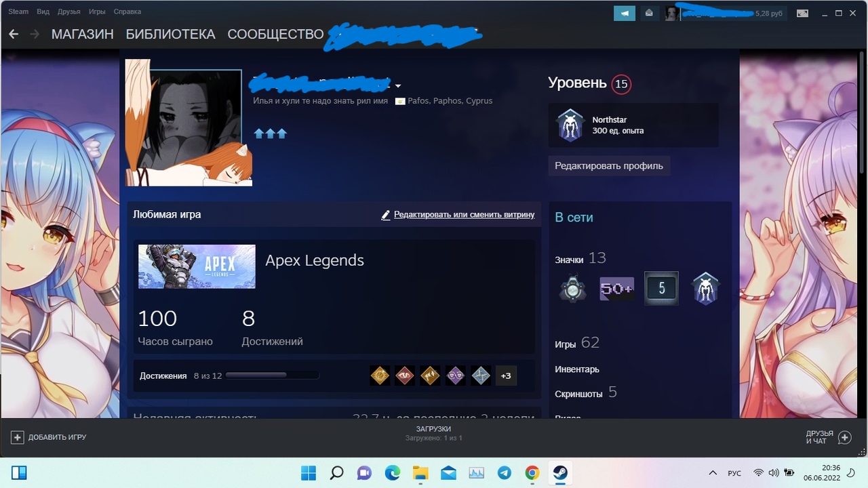Click the account avatar in title bar
868x488 pixels.
(x=672, y=13)
